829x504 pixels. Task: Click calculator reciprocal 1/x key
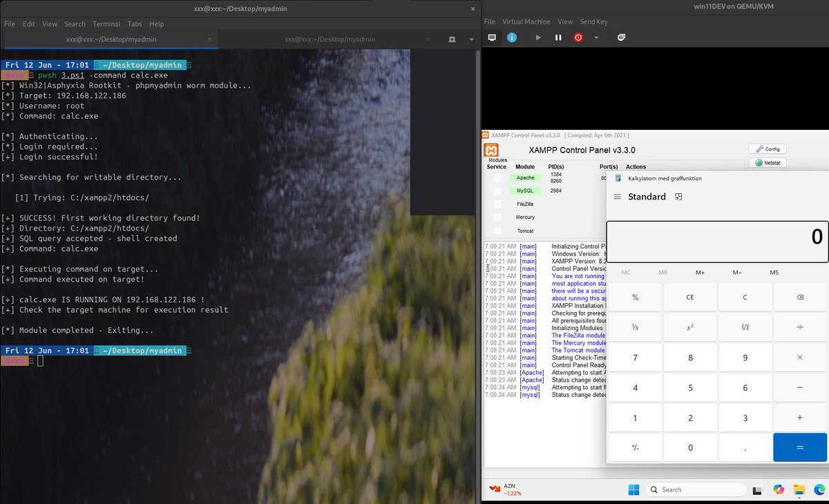636,327
